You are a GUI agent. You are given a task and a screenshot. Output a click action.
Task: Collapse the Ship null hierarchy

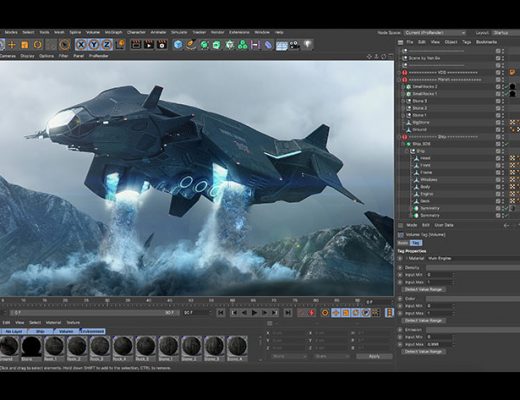point(407,151)
